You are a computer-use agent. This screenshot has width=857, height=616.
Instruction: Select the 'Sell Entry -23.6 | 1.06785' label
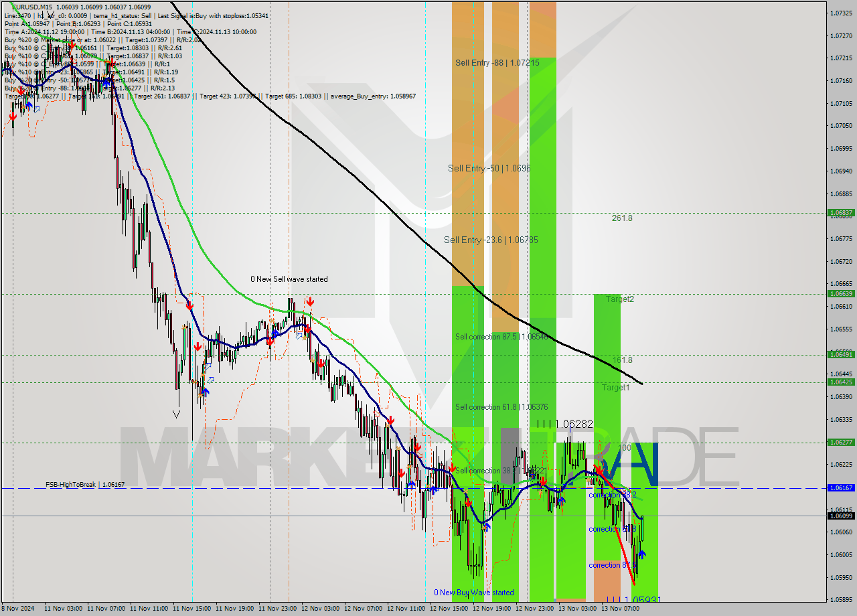coord(491,240)
